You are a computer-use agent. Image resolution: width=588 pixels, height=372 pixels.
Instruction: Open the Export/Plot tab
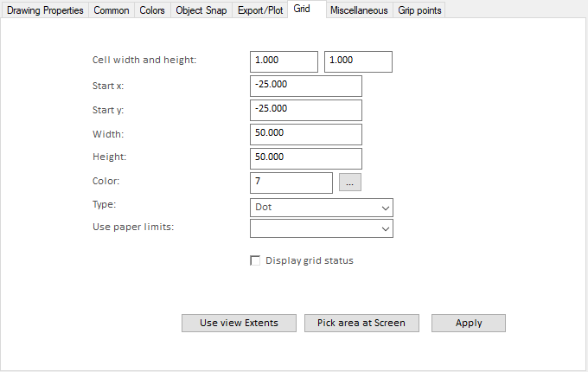260,10
